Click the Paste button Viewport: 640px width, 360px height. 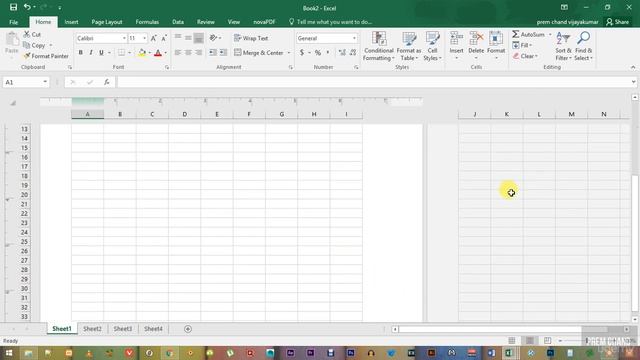[12, 43]
